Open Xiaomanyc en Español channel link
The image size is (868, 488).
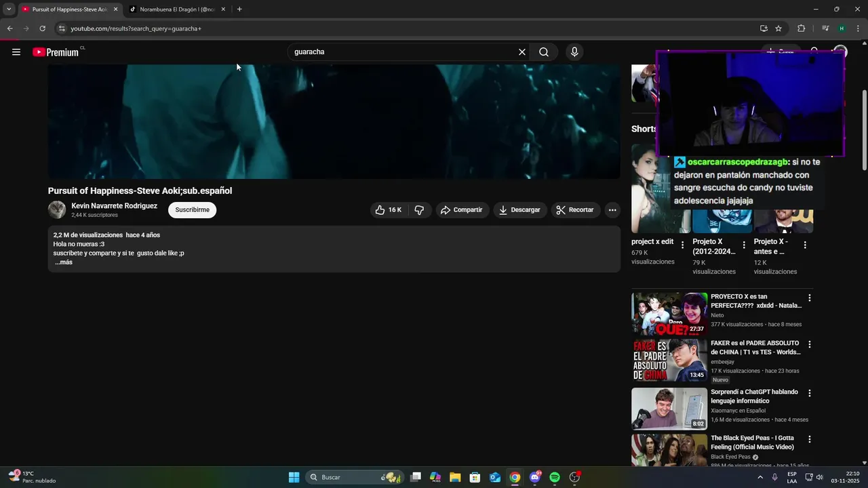pos(738,411)
